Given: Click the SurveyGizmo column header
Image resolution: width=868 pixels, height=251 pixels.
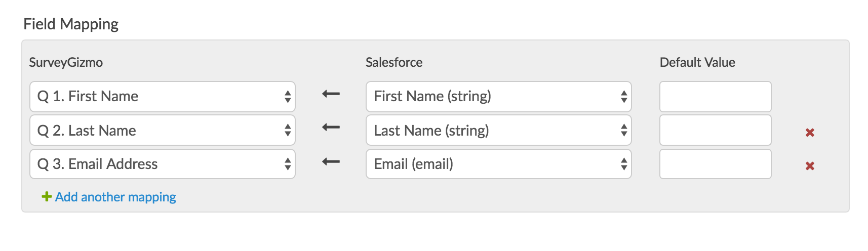Looking at the screenshot, I should (66, 62).
